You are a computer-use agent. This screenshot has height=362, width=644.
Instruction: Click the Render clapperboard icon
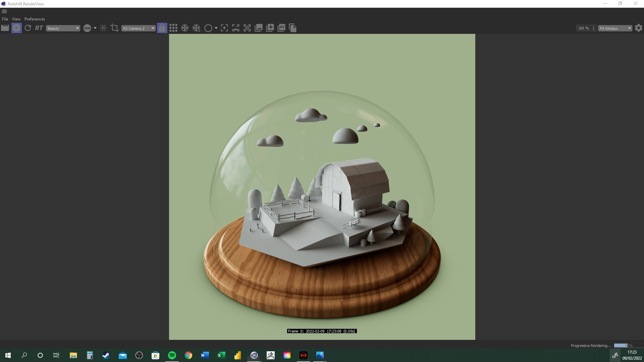point(5,28)
